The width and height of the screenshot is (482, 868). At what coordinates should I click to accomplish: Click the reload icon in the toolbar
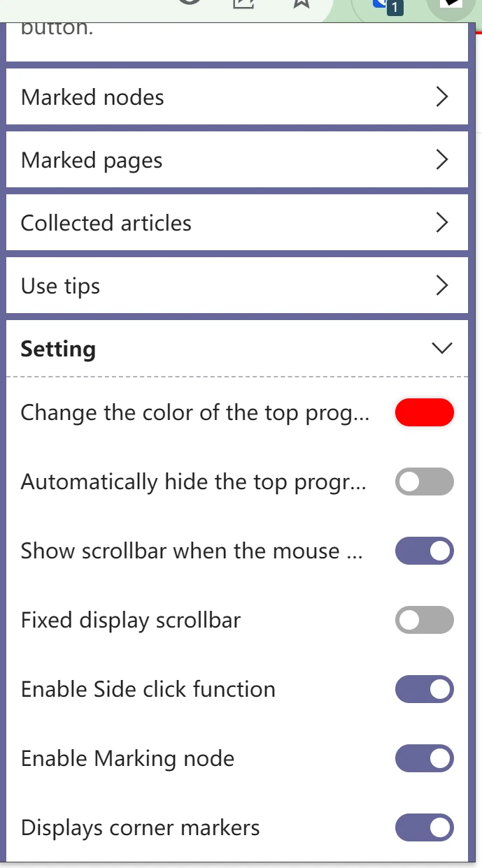click(188, 2)
